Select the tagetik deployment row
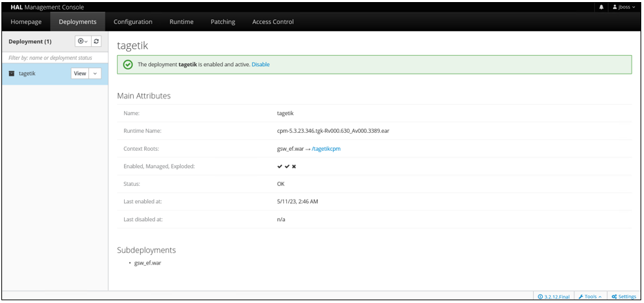Screen dimensions: 644x303 pos(55,74)
